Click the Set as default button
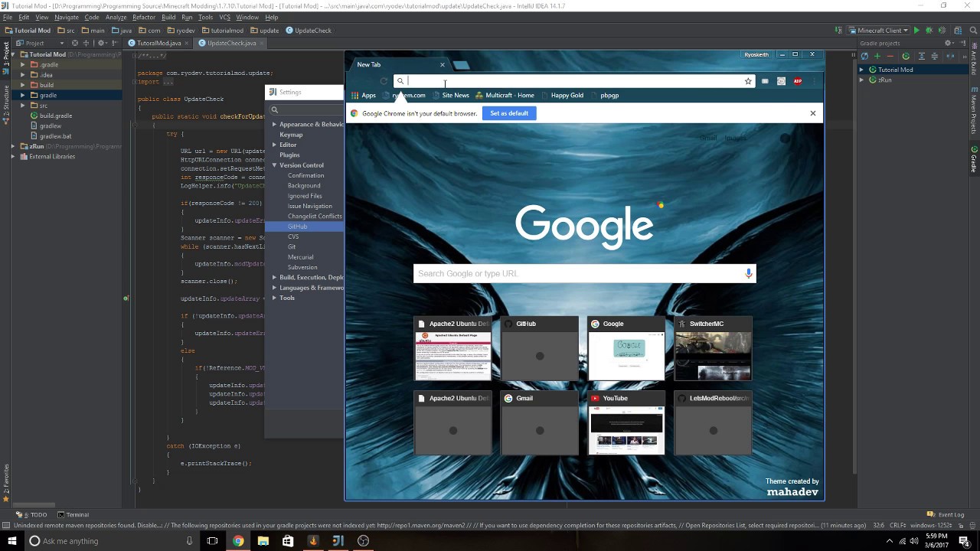Image resolution: width=980 pixels, height=551 pixels. 509,113
